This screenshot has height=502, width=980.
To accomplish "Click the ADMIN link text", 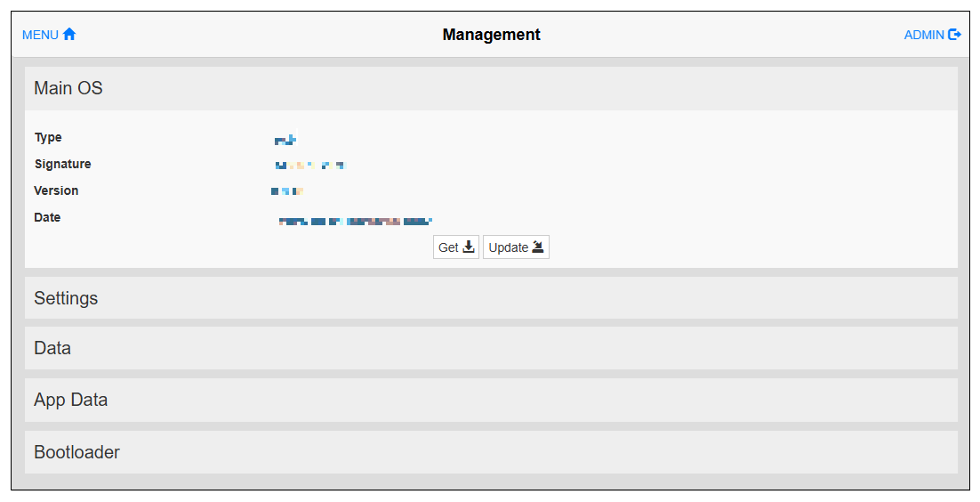I will click(x=924, y=35).
